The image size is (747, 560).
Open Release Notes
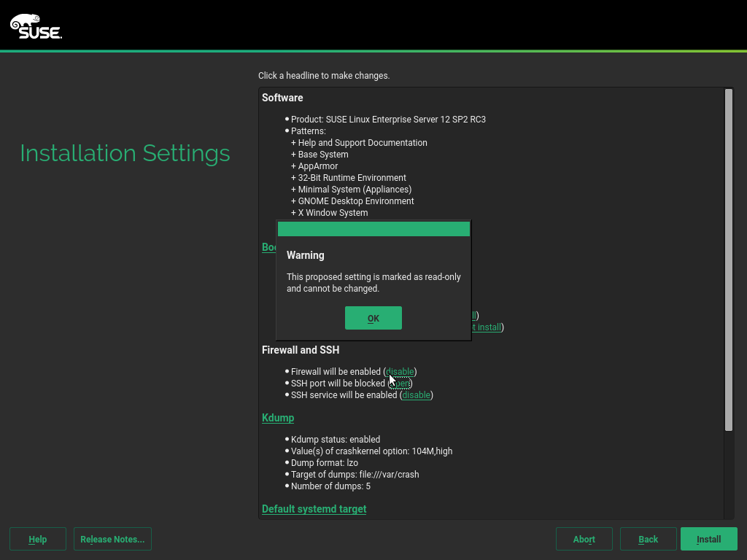coord(112,539)
